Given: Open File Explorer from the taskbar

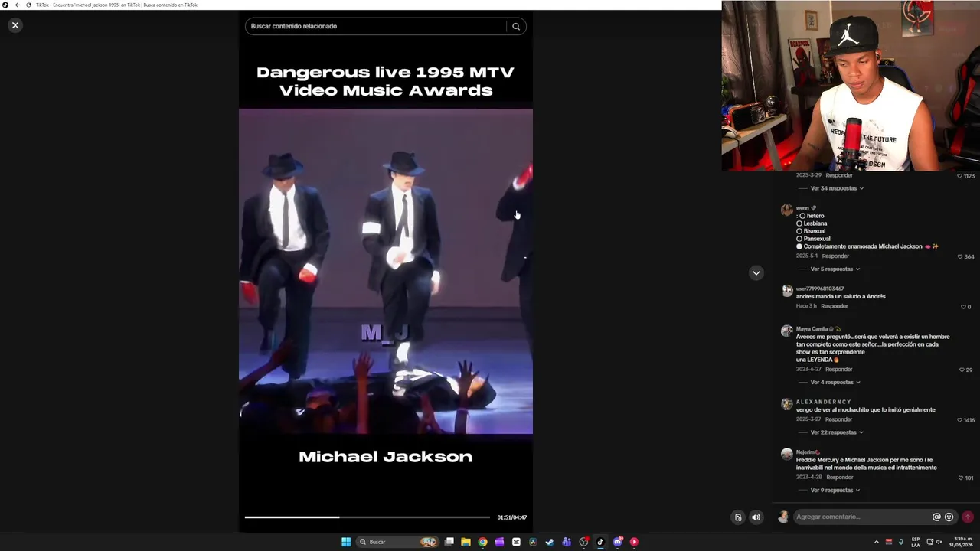Looking at the screenshot, I should (x=465, y=542).
